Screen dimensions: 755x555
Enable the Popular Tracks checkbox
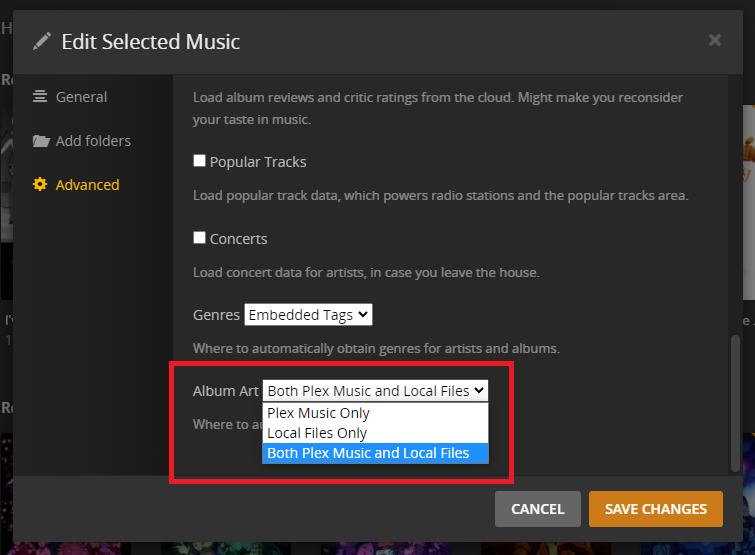[200, 161]
